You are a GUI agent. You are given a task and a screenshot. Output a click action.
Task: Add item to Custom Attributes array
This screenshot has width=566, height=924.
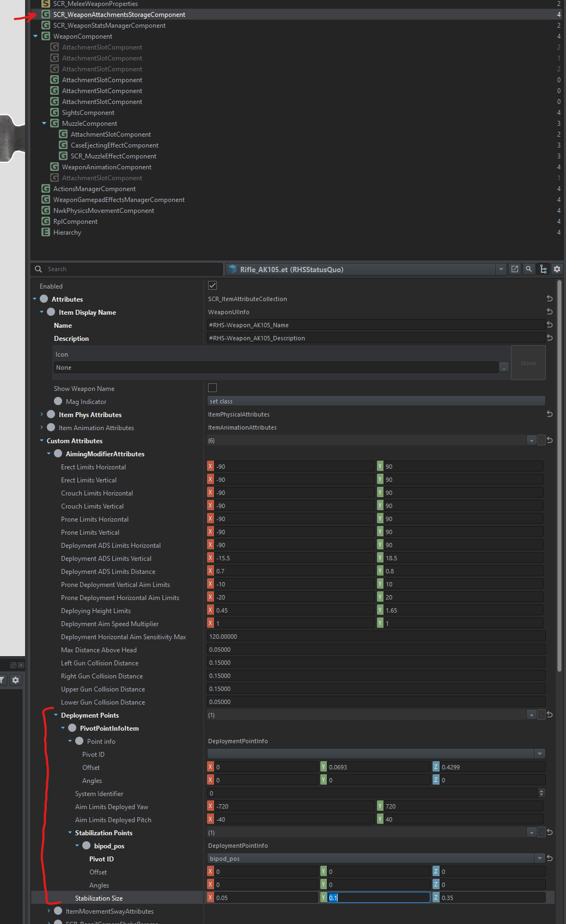pos(532,440)
